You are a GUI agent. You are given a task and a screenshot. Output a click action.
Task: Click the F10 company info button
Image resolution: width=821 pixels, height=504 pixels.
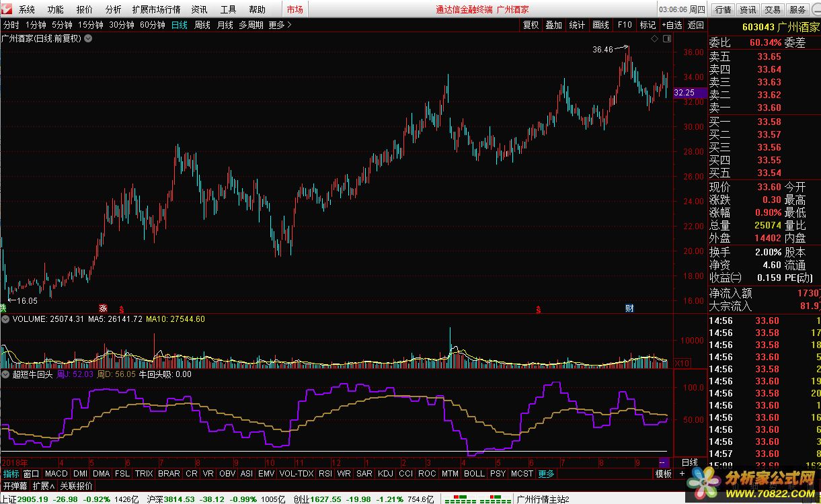625,25
